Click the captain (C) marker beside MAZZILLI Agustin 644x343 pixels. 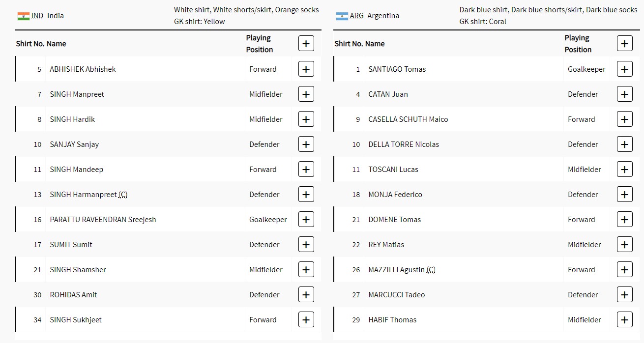point(431,270)
